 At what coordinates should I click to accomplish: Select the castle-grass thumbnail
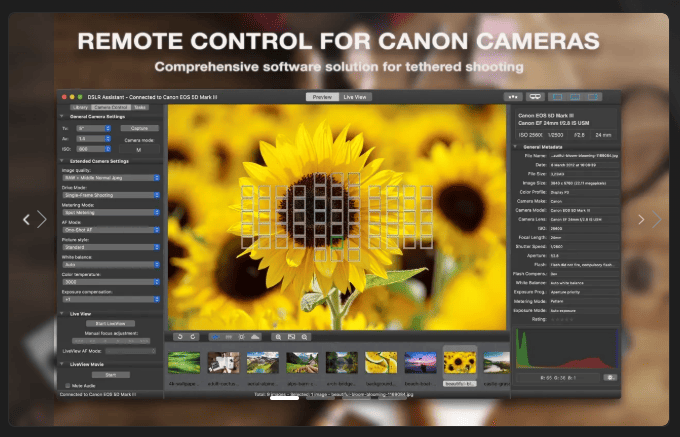(497, 362)
